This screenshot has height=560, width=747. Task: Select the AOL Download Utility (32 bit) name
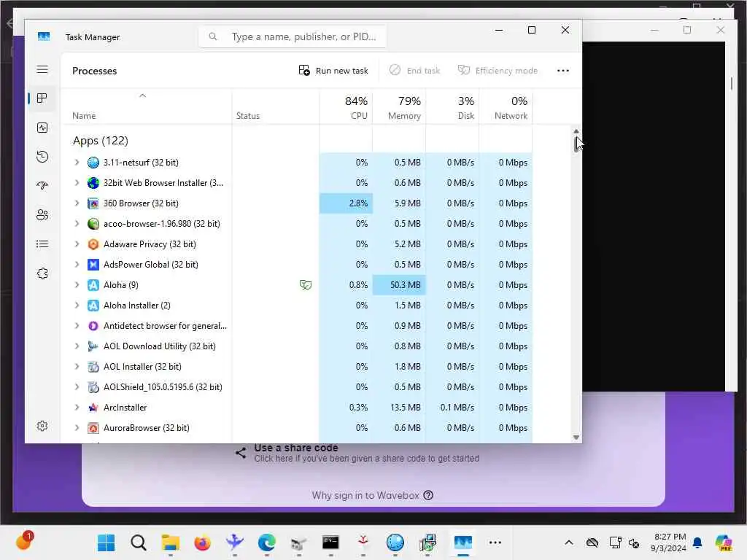click(x=160, y=346)
